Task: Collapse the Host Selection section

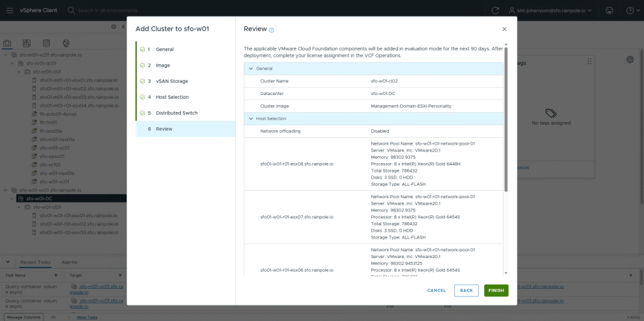Action: pos(251,118)
